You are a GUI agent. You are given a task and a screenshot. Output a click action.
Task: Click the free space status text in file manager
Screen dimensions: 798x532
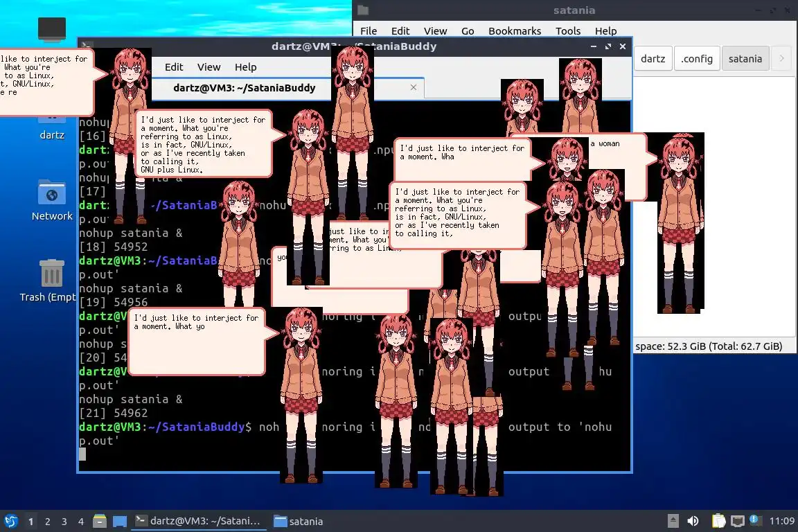709,346
